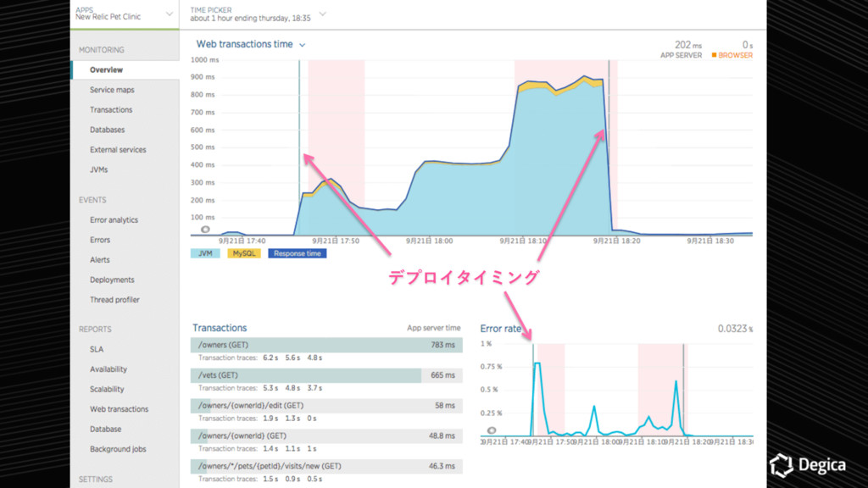Select second deployment marker line on transactions chart
Viewport: 868px width, 488px height.
pyautogui.click(x=609, y=147)
